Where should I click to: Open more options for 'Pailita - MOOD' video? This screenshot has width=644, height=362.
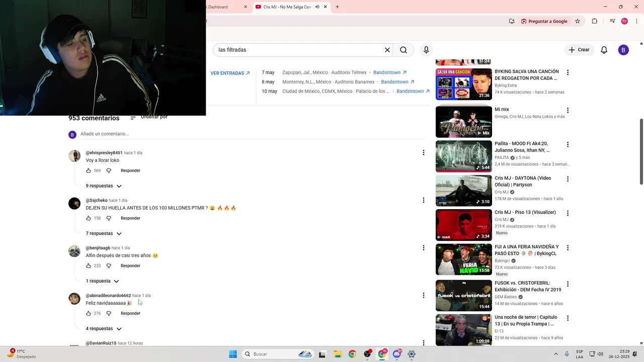tap(568, 144)
